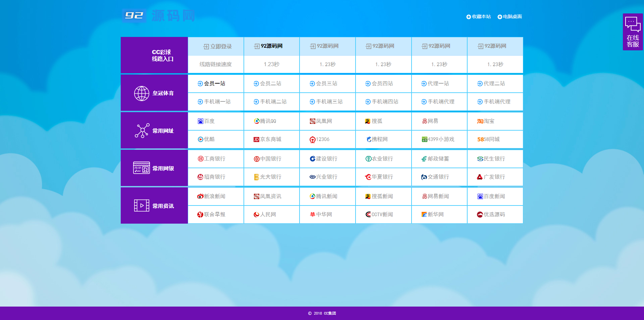Click the Baidu paw icon next to 百度
Viewport: 644px width, 320px height.
pos(201,121)
